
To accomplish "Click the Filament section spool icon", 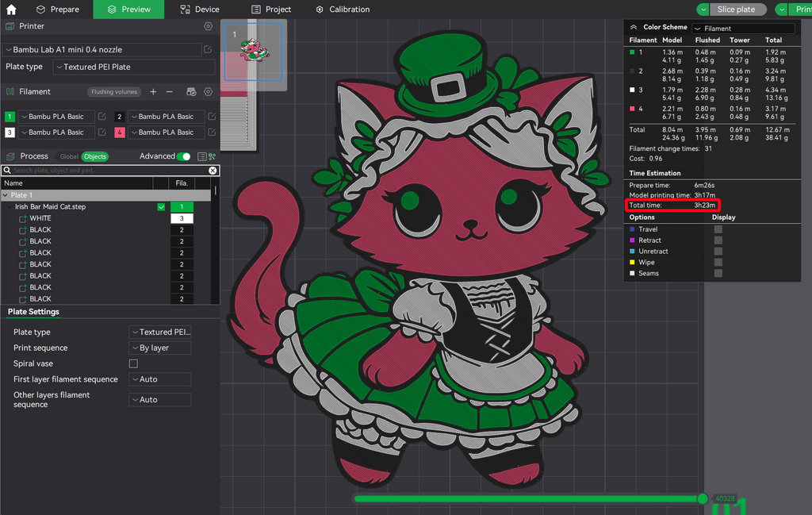I will (x=10, y=92).
